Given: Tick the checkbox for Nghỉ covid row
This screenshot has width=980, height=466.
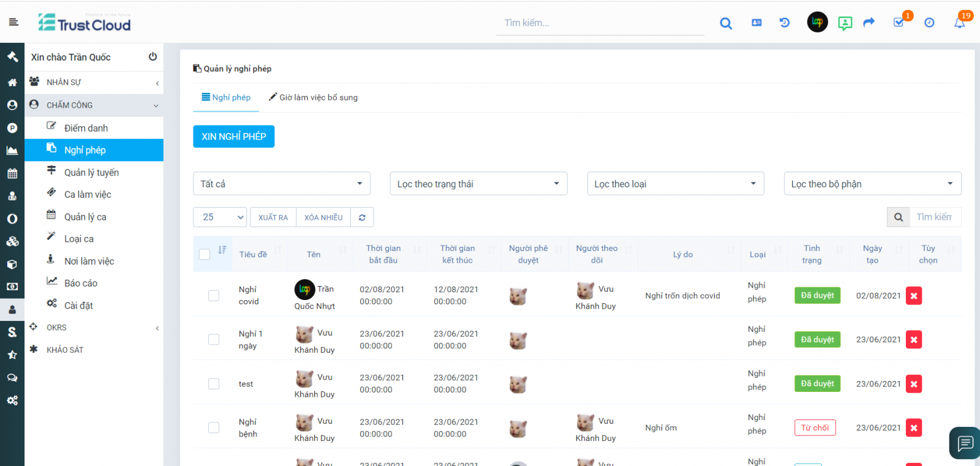Looking at the screenshot, I should click(x=214, y=296).
